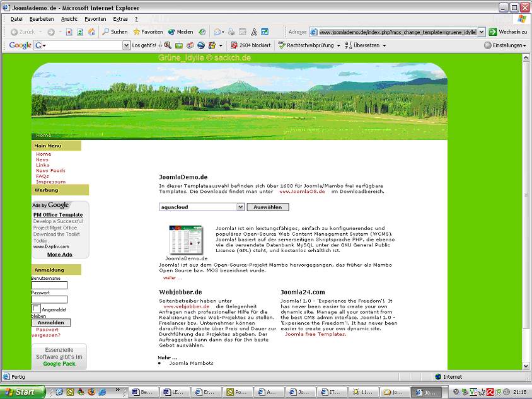The image size is (532, 399).
Task: Open the Extras menu
Action: (x=120, y=19)
